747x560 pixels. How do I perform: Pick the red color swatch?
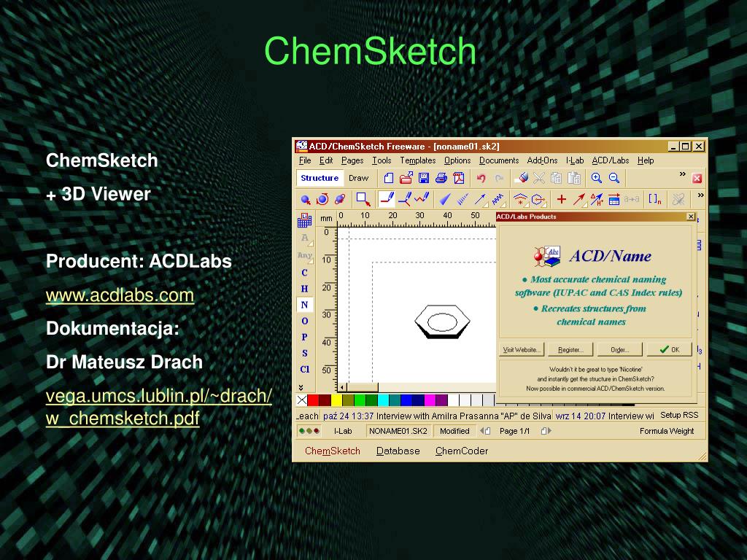pos(313,400)
